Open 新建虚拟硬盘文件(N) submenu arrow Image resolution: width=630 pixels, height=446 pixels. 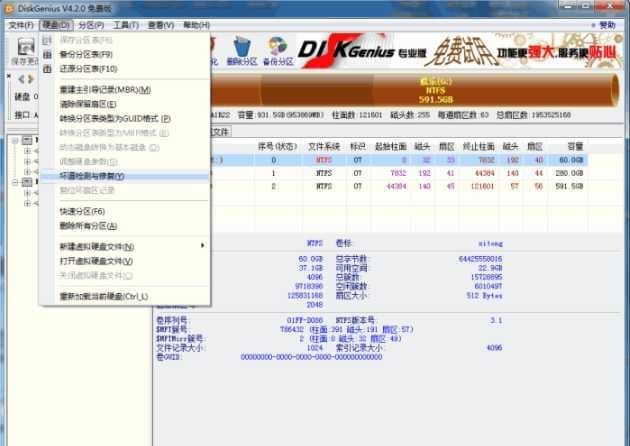(x=202, y=245)
